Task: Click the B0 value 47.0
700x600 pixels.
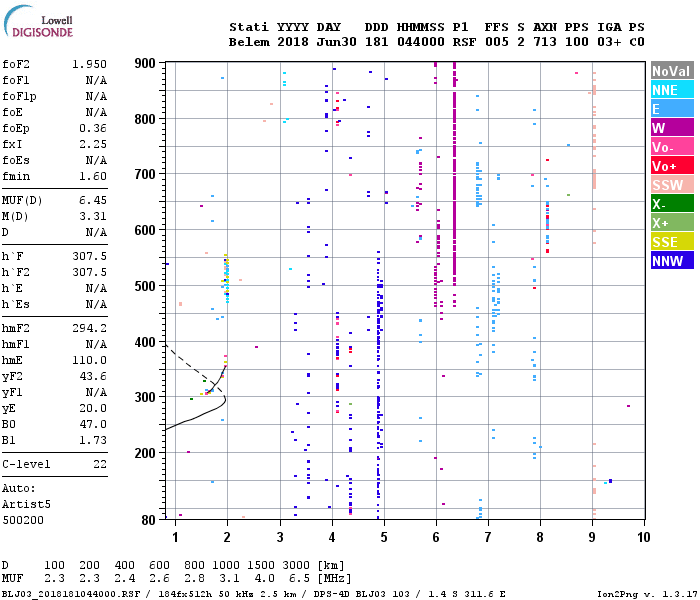Action: coord(93,424)
